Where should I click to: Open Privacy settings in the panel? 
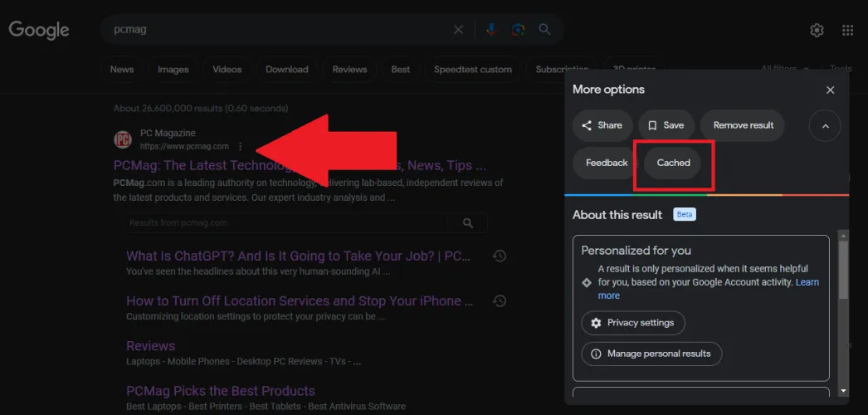tap(632, 323)
